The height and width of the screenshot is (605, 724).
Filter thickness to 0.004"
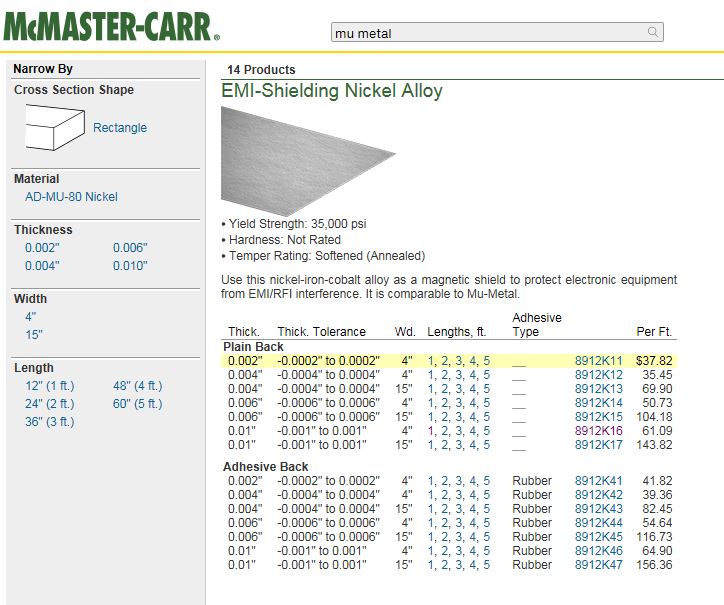[42, 266]
